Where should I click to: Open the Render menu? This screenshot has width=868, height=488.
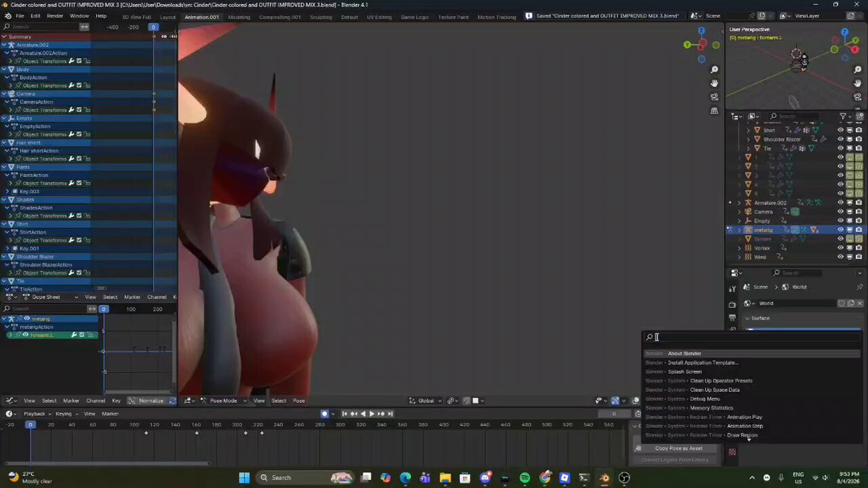click(55, 16)
